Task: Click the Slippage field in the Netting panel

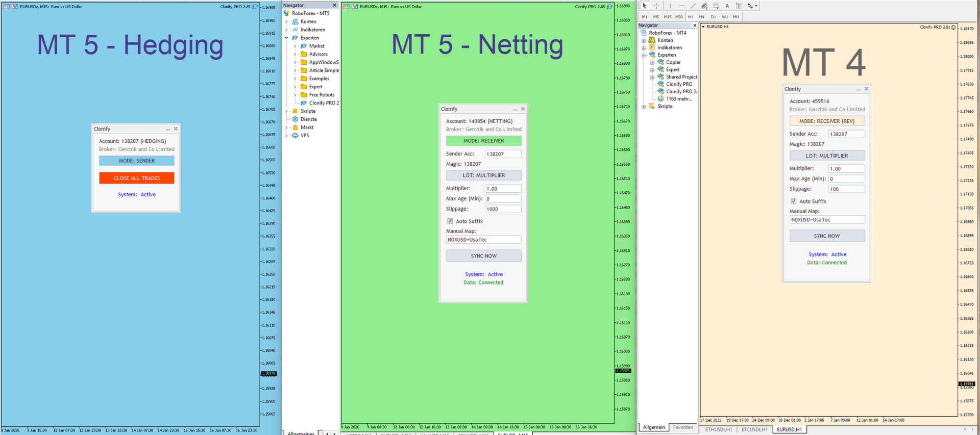Action: (x=503, y=209)
